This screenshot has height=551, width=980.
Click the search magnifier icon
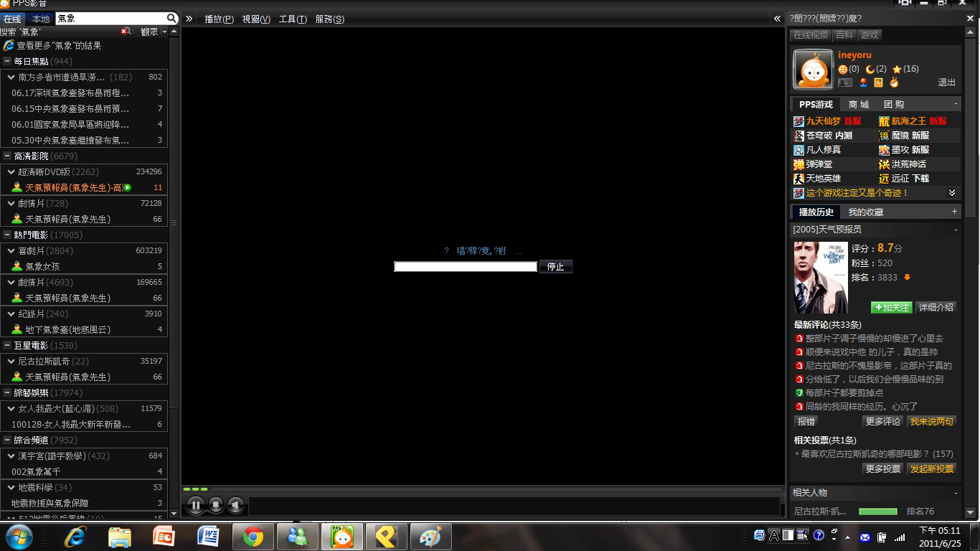[x=172, y=18]
